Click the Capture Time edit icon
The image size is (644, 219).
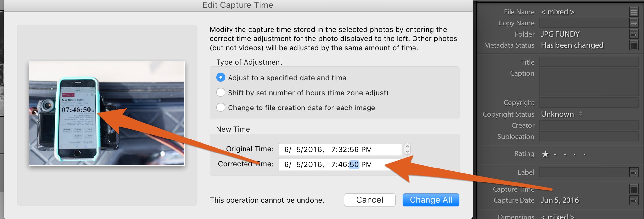pyautogui.click(x=634, y=189)
